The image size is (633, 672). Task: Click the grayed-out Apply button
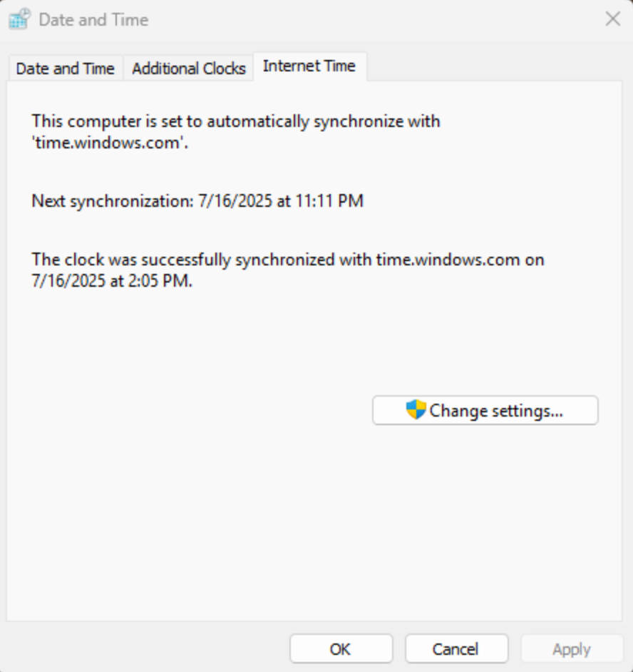tap(571, 649)
